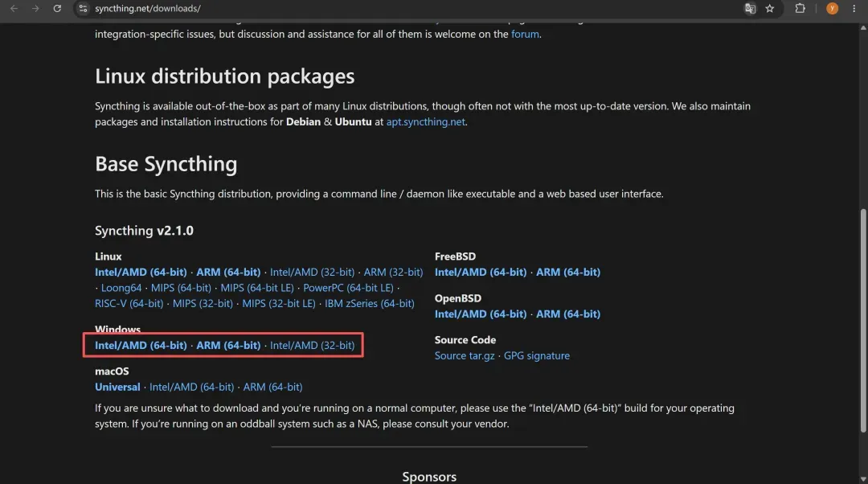Viewport: 868px width, 484px height.
Task: Open the forum link
Action: click(525, 34)
